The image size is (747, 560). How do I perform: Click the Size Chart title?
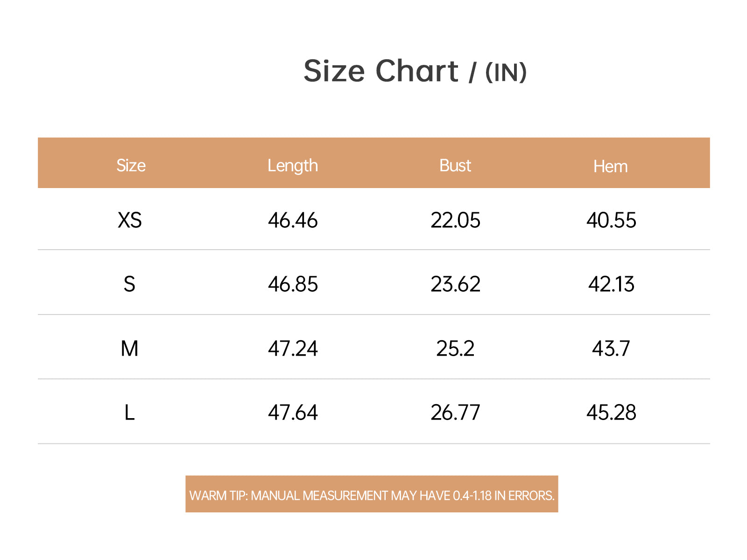coord(415,71)
